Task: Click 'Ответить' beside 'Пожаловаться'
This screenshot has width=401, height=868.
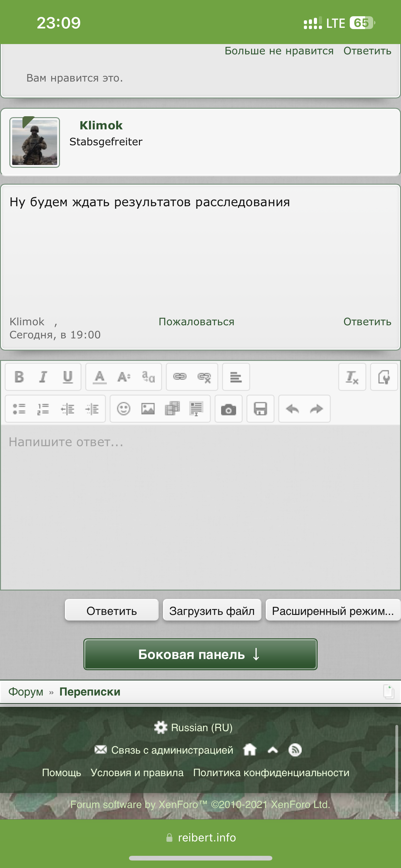Action: (367, 322)
